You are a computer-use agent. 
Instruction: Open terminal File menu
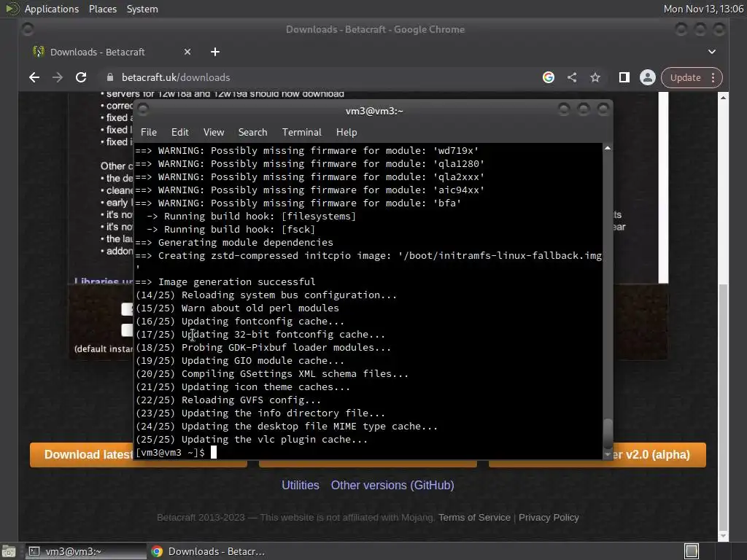149,133
